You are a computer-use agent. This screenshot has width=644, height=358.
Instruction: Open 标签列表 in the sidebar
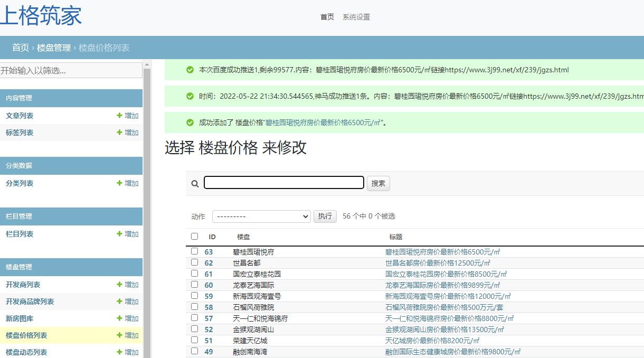click(x=20, y=133)
